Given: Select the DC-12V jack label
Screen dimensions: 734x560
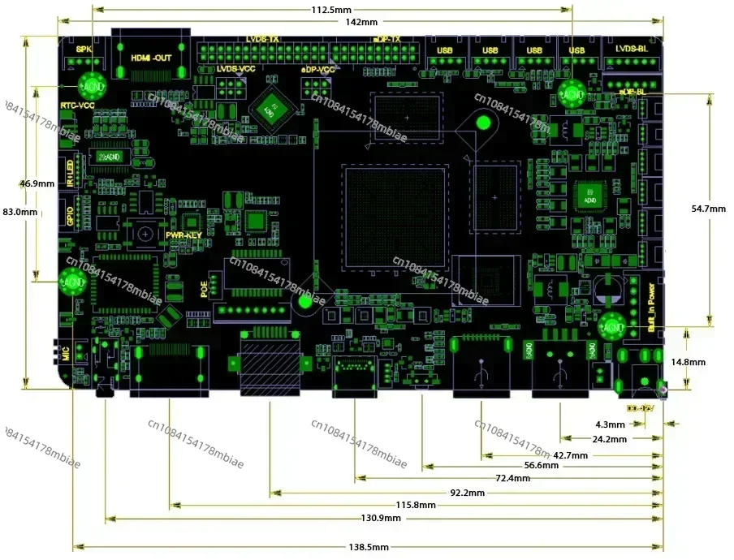Looking at the screenshot, I should [641, 408].
